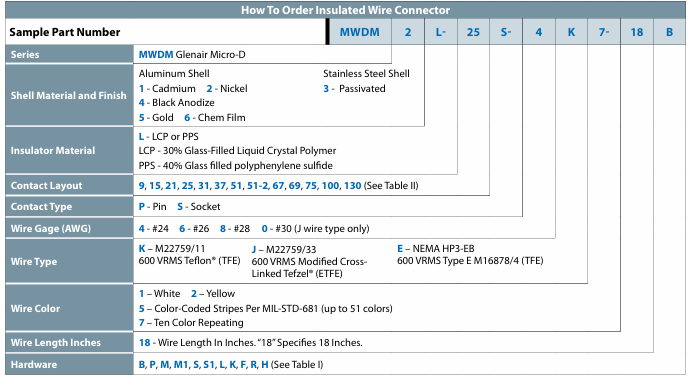
Task: Click the '6 - #26' wire gage option
Action: tap(194, 229)
